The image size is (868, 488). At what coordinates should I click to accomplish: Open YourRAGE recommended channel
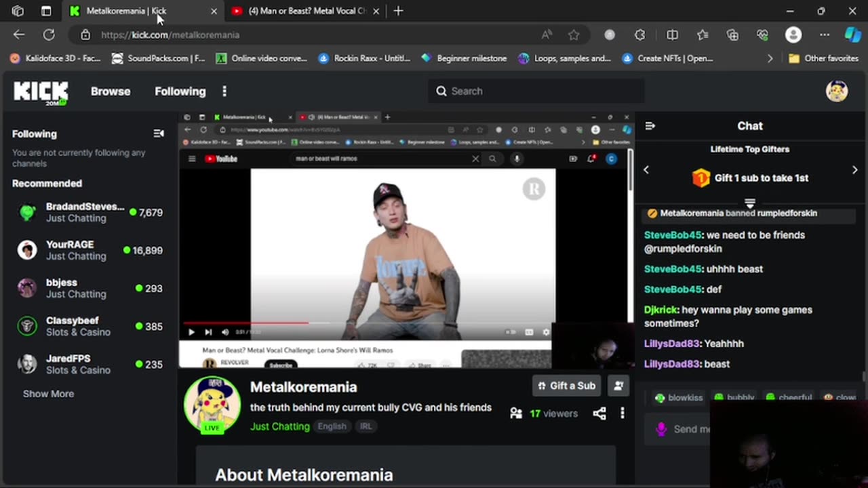click(88, 250)
